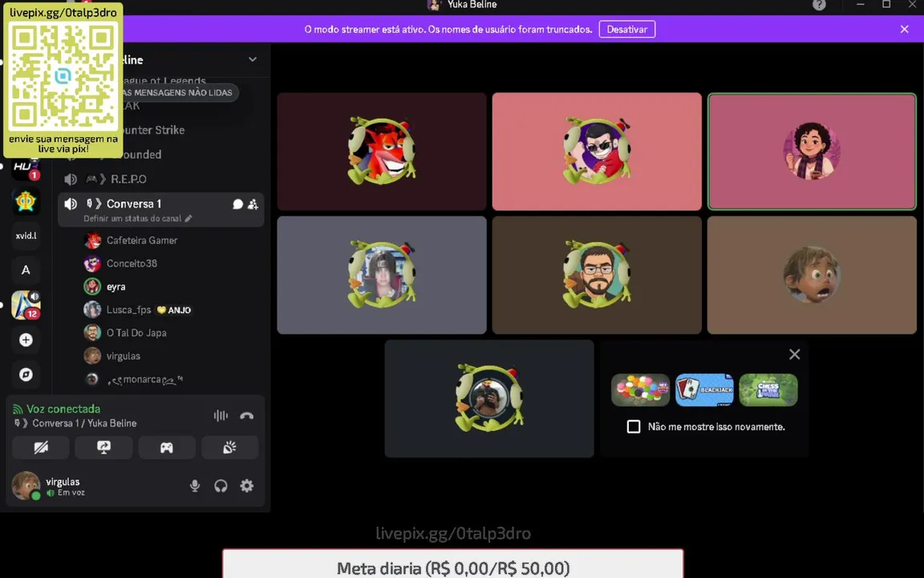Screen dimensions: 924x578
Task: Select the Conversa 1 voice channel
Action: click(161, 210)
